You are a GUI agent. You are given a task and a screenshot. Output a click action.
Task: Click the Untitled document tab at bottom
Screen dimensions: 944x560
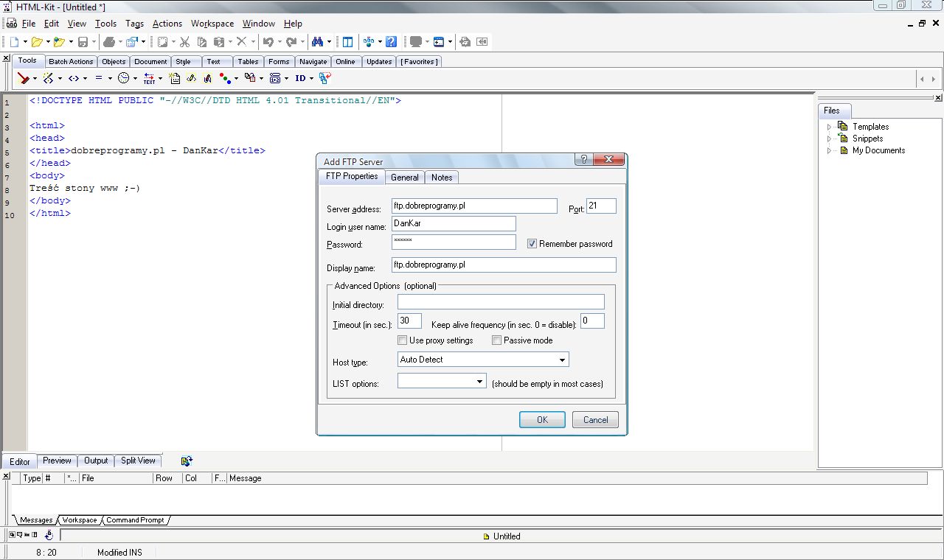[x=502, y=536]
